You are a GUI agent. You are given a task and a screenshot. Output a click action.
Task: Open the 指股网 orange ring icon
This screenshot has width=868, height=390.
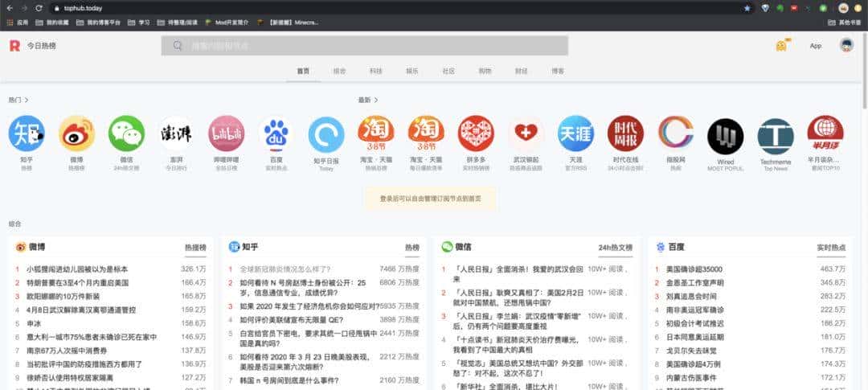pyautogui.click(x=676, y=133)
